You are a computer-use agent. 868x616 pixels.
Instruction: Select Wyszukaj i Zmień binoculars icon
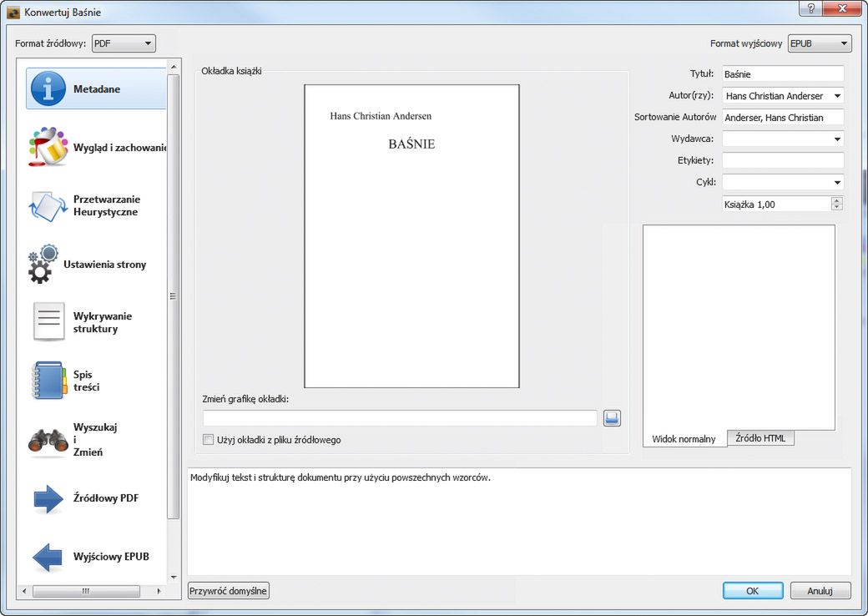pyautogui.click(x=48, y=439)
